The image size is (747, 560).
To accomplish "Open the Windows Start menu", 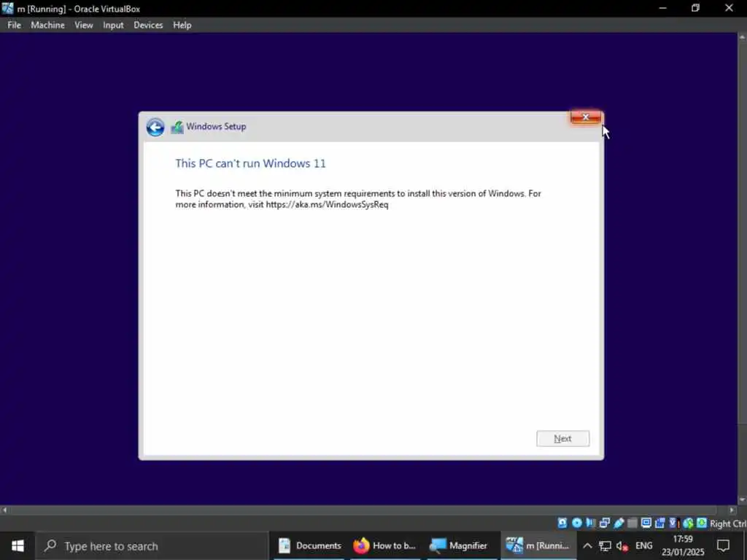I will (x=18, y=545).
